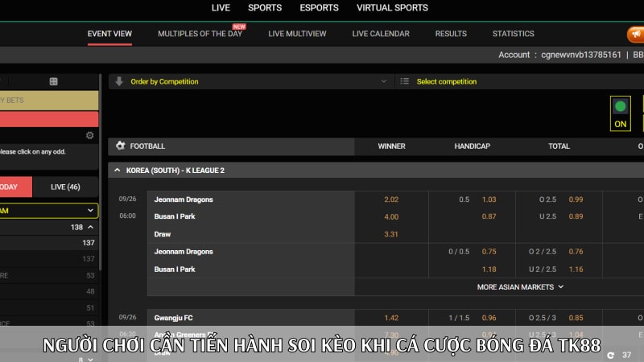Click the orange megaphone announcement icon
The height and width of the screenshot is (362, 644).
(635, 35)
